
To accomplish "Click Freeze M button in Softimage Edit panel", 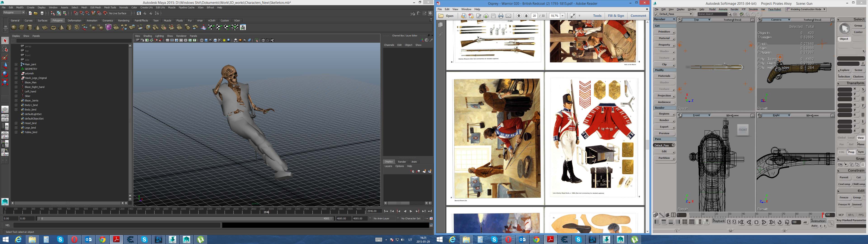I will (844, 204).
